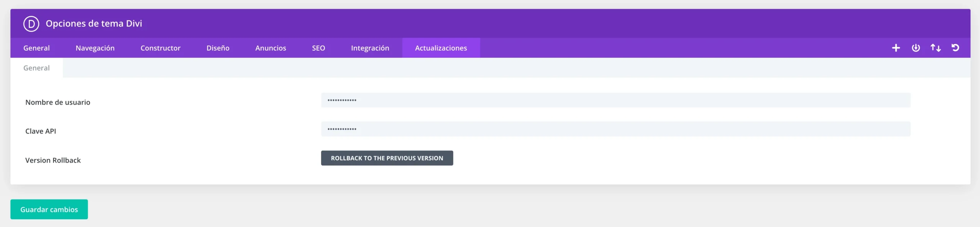Select the Actualizaciones tab
The image size is (980, 227).
441,48
